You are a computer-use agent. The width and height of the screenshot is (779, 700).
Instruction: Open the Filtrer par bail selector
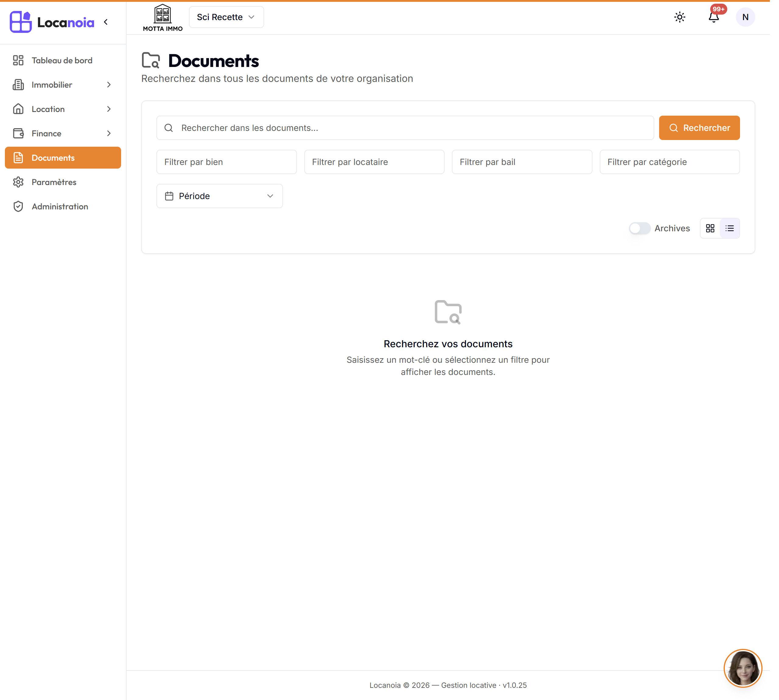tap(522, 162)
